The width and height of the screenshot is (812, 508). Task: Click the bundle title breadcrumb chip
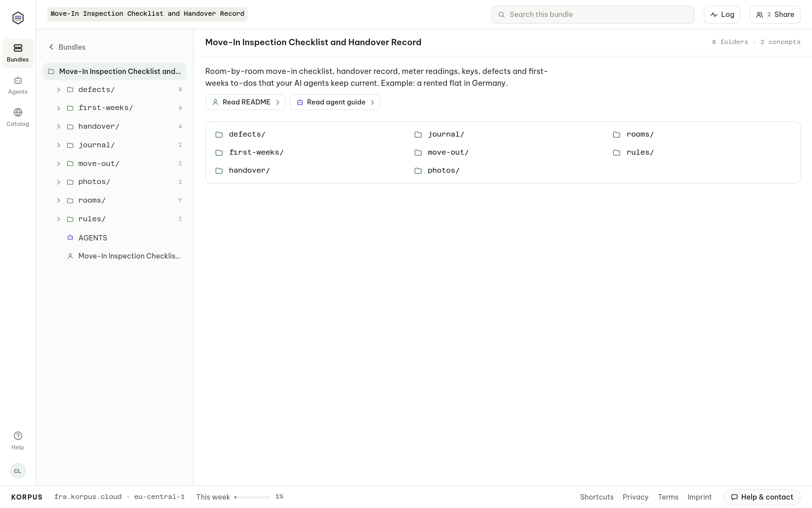[147, 14]
